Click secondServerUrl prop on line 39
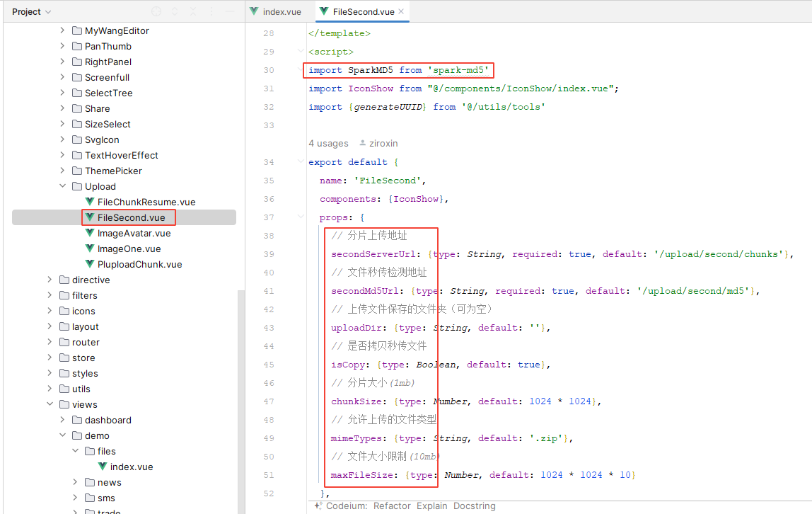The image size is (812, 514). (x=373, y=254)
